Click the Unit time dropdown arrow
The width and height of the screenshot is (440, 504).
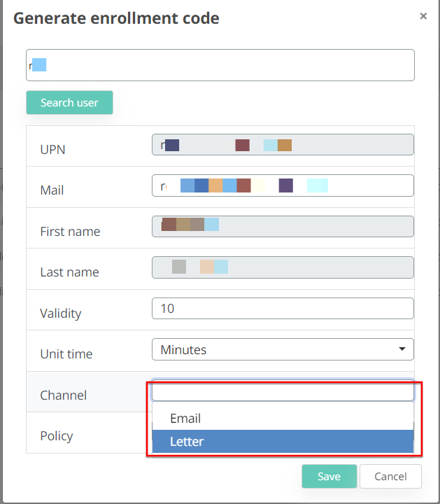pos(402,349)
